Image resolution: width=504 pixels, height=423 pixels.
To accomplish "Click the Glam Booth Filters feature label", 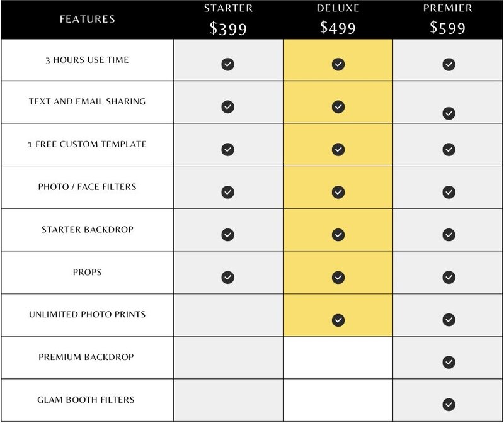I will tap(86, 400).
